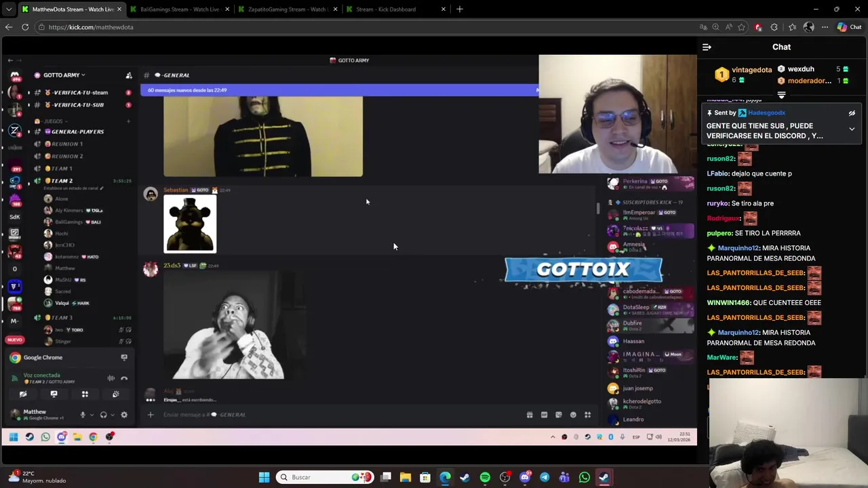The width and height of the screenshot is (868, 488).
Task: Go back in browser history
Action: (x=9, y=27)
